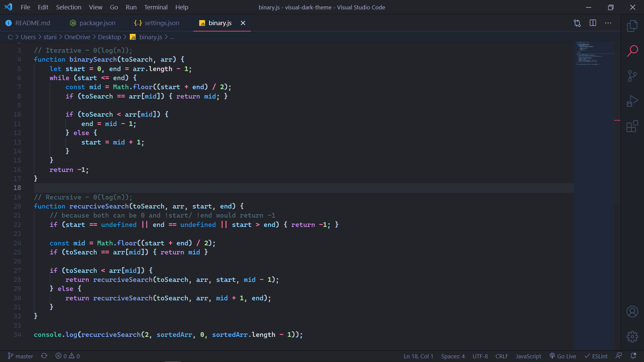The height and width of the screenshot is (362, 644).
Task: Open the Explorer view in activity bar
Action: pos(632,26)
